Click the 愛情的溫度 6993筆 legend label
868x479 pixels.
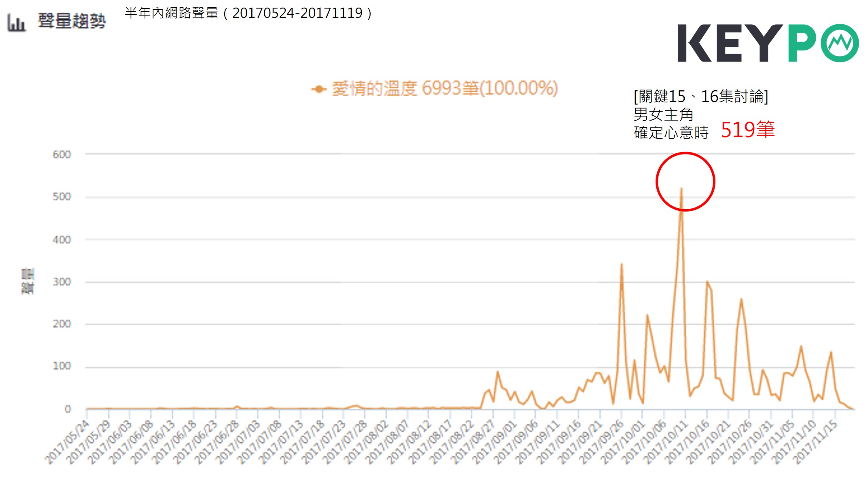point(445,88)
